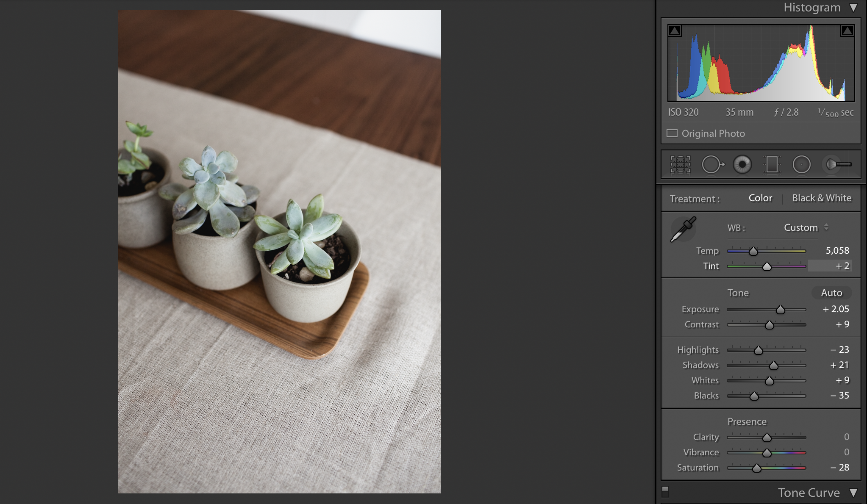Expand the Tone Curve panel
The image size is (867, 504).
tap(853, 493)
